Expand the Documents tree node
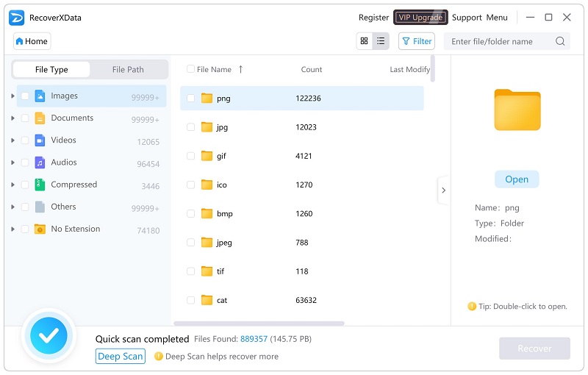Image resolution: width=588 pixels, height=375 pixels. click(x=13, y=118)
